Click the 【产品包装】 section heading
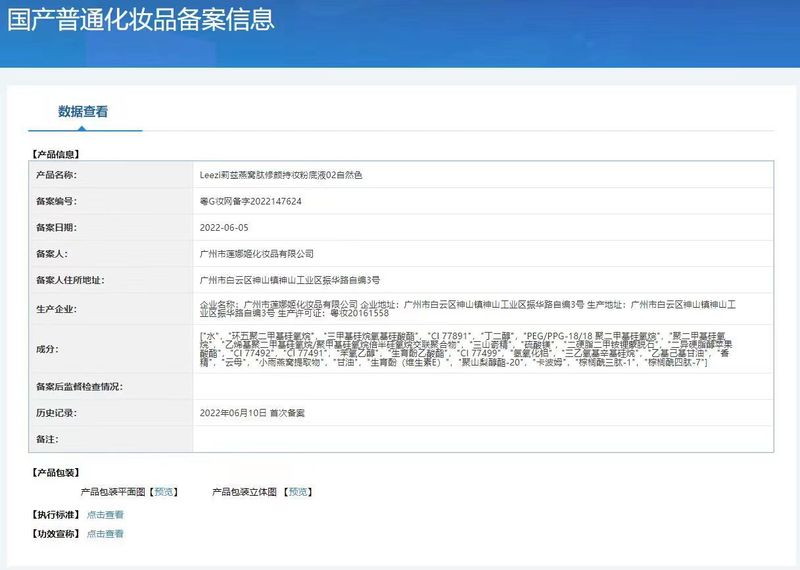The width and height of the screenshot is (800, 570). [56, 473]
